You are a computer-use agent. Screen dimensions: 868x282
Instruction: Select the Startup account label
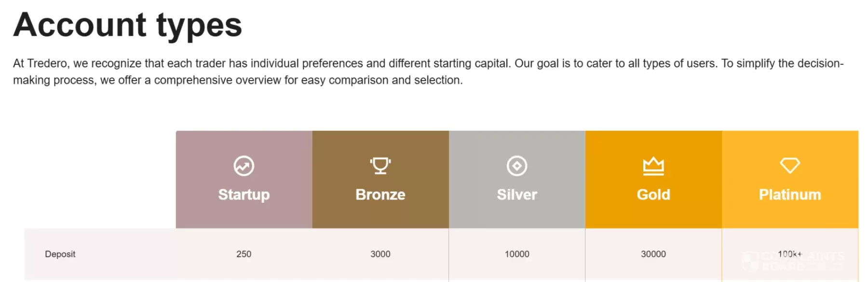tap(244, 195)
